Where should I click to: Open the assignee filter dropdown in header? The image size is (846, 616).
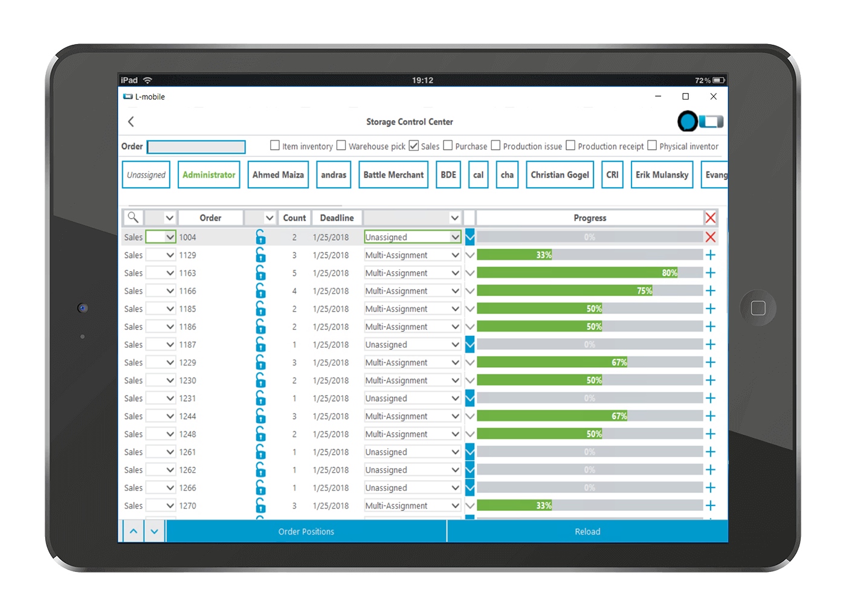click(x=454, y=218)
